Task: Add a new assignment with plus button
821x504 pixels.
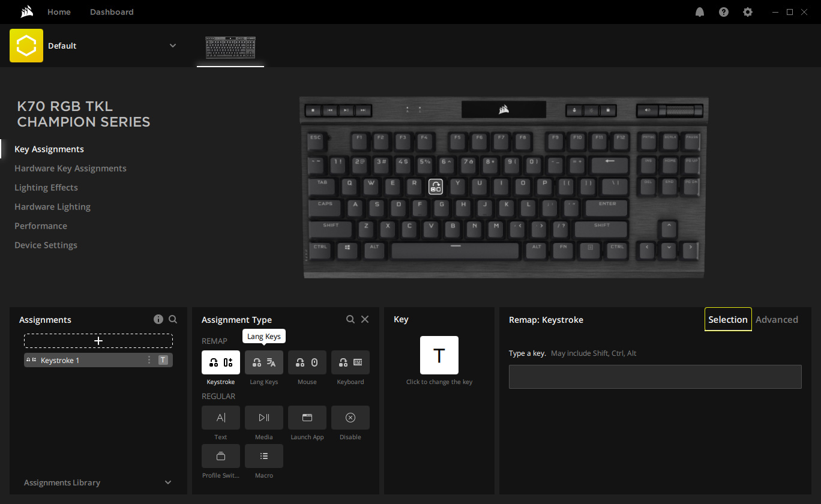Action: [x=98, y=341]
